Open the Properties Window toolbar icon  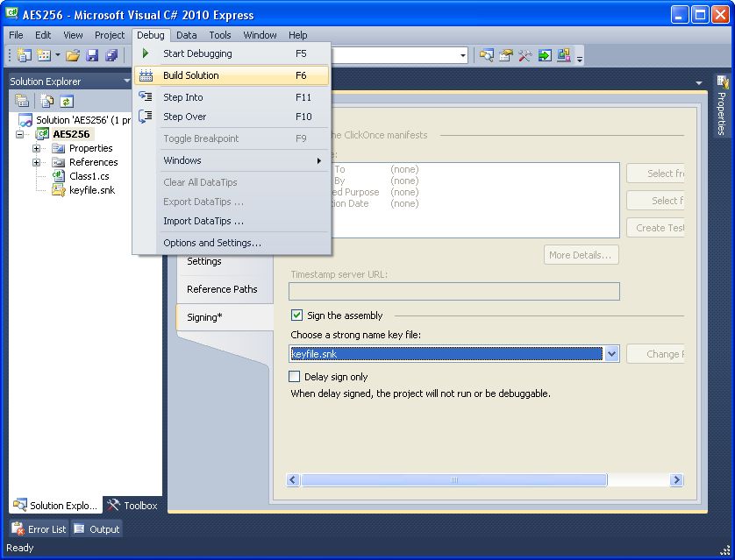(x=506, y=55)
